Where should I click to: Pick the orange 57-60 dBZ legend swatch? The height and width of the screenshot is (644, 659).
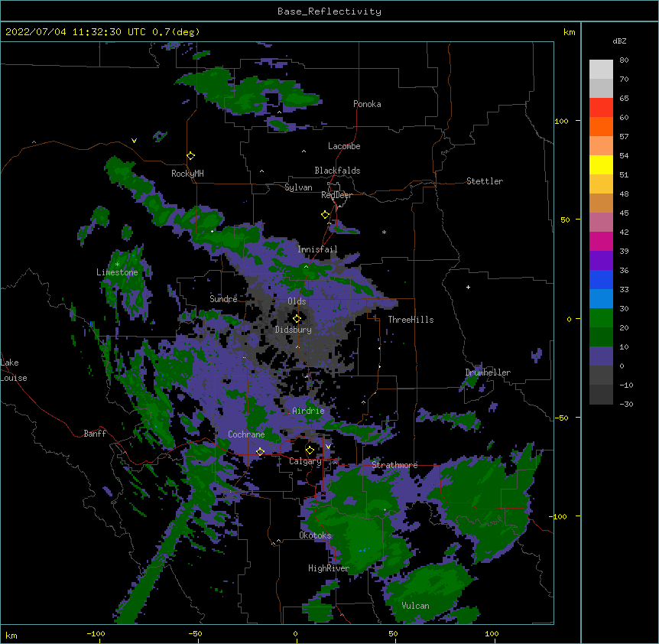pos(601,126)
